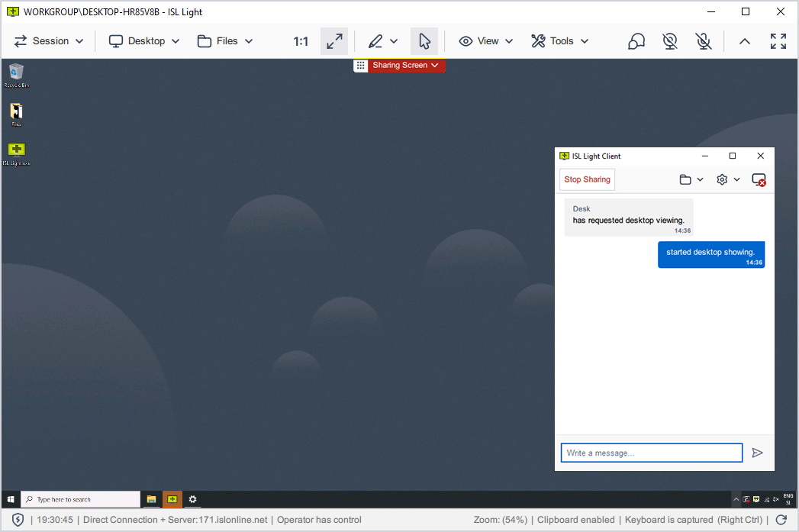Expand the View dropdown

coord(486,41)
